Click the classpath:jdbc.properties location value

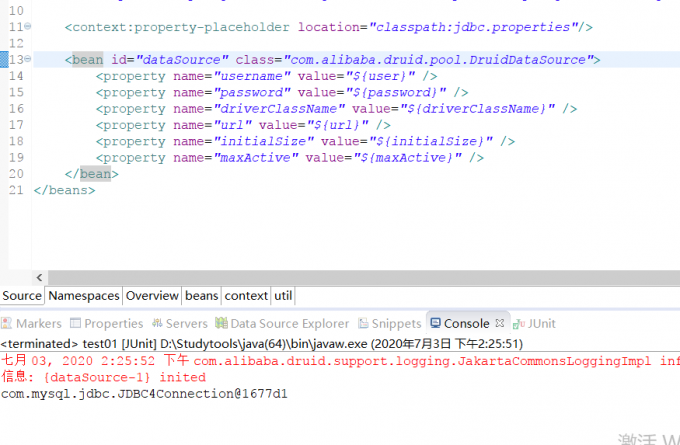(x=473, y=27)
